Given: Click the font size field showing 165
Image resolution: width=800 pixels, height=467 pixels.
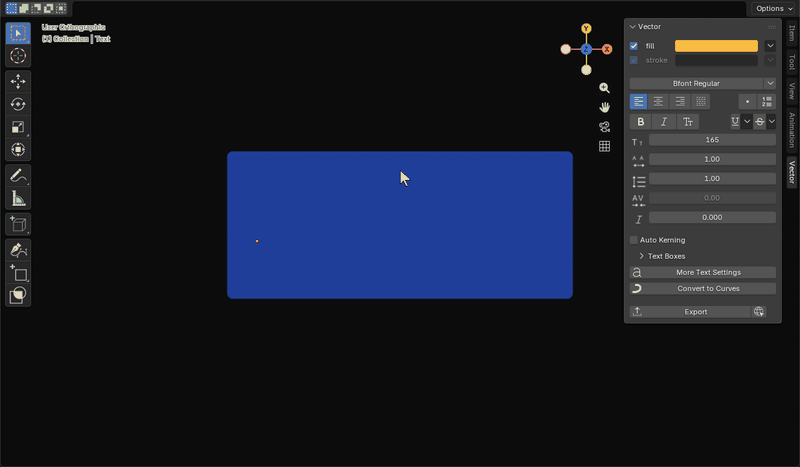Looking at the screenshot, I should [712, 140].
